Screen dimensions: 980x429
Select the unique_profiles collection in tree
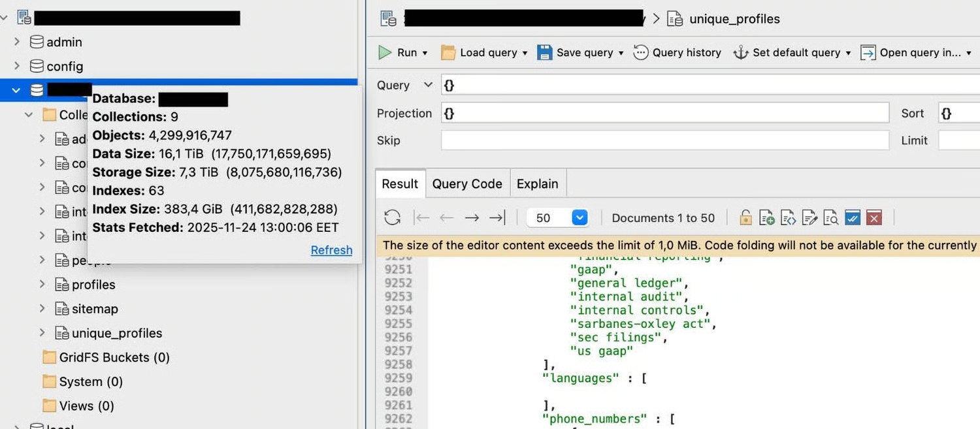(116, 333)
